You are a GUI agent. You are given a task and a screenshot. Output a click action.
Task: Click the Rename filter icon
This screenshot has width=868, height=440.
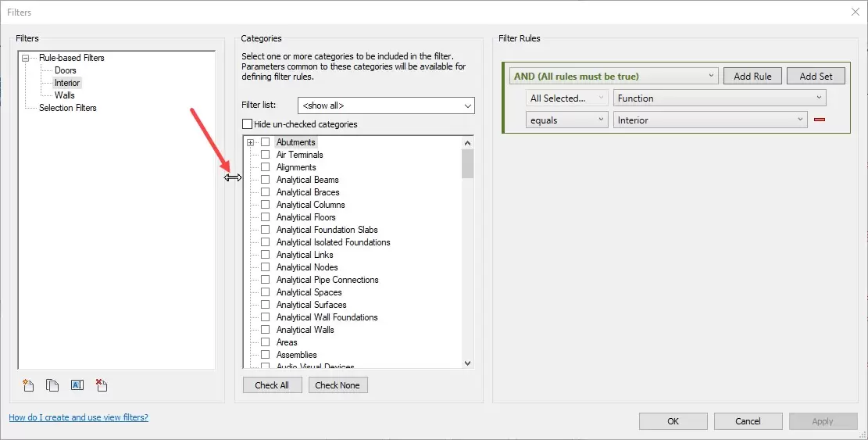(x=77, y=385)
